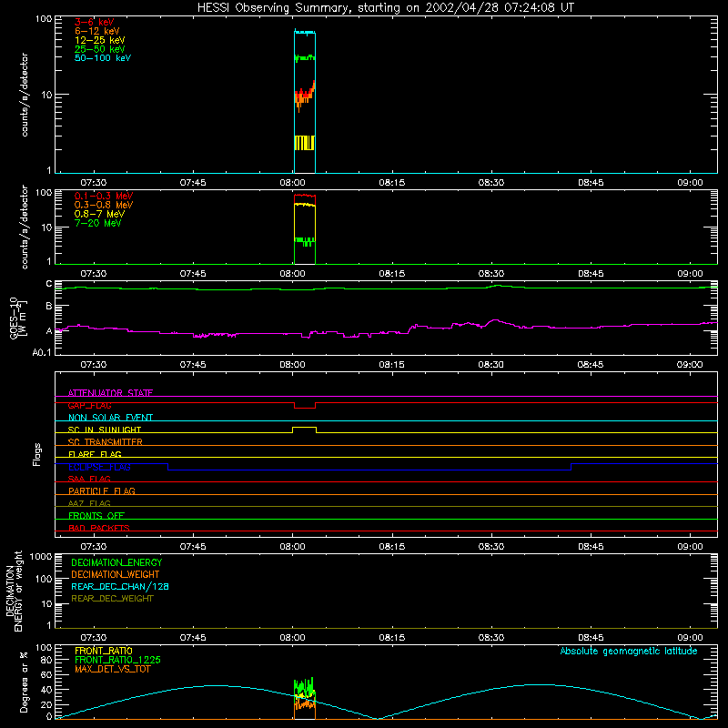The height and width of the screenshot is (728, 728).
Task: Click the 7-20 MeV legend label
Action: tap(97, 223)
